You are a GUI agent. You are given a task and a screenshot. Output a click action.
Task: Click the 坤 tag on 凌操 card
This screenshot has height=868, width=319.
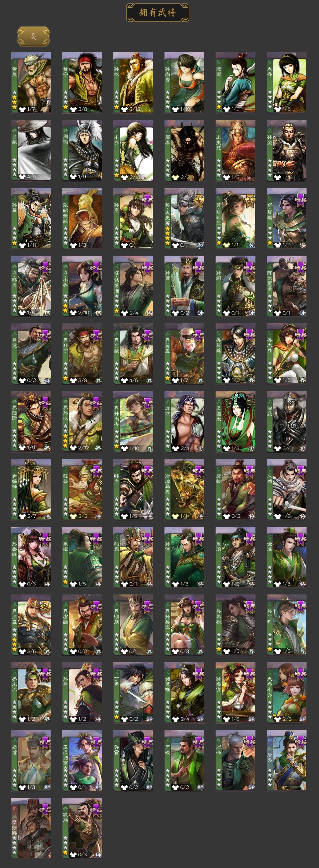click(98, 855)
